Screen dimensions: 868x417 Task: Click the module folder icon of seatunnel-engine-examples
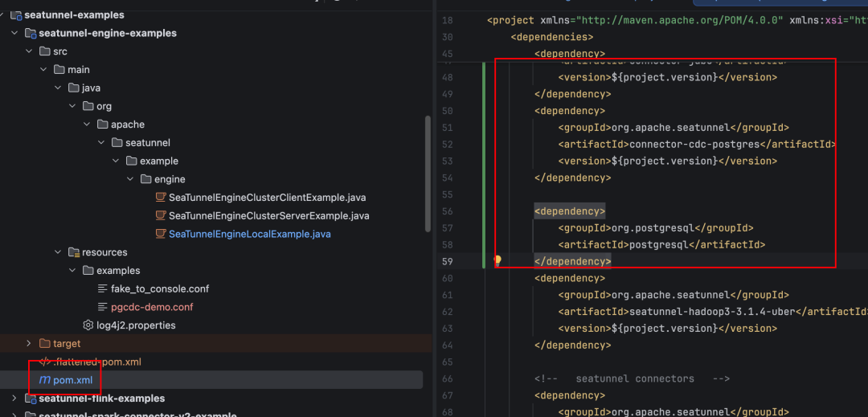pyautogui.click(x=31, y=33)
